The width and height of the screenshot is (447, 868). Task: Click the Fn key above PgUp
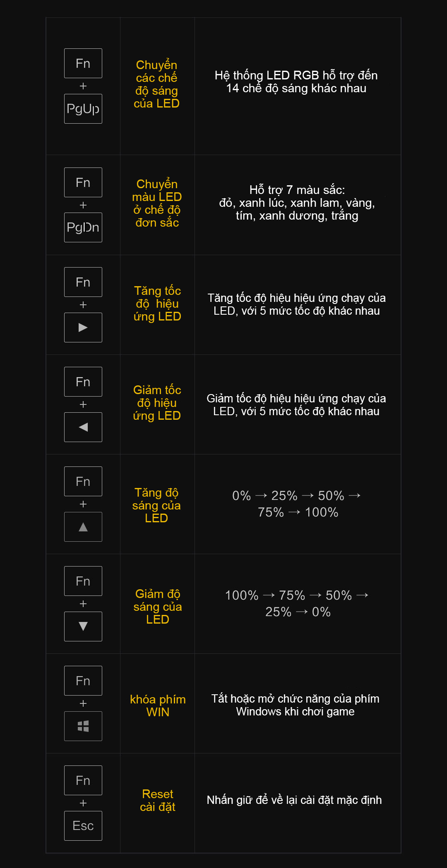click(83, 63)
